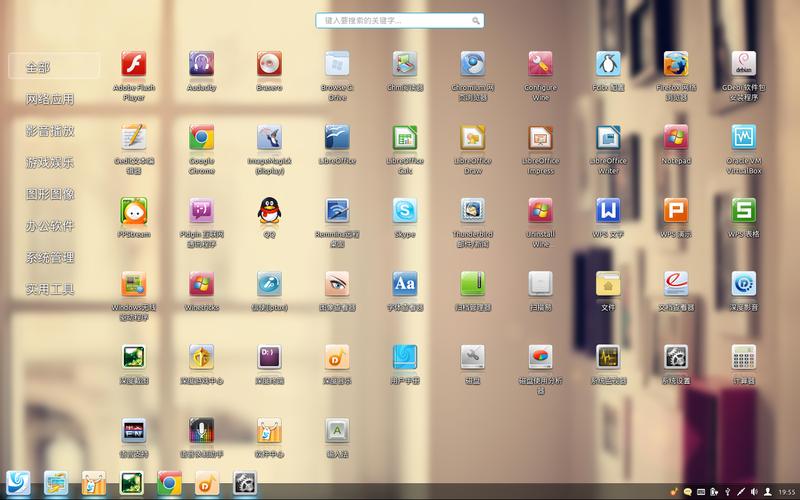Launch Thunderbird mail client
800x500 pixels.
473,211
